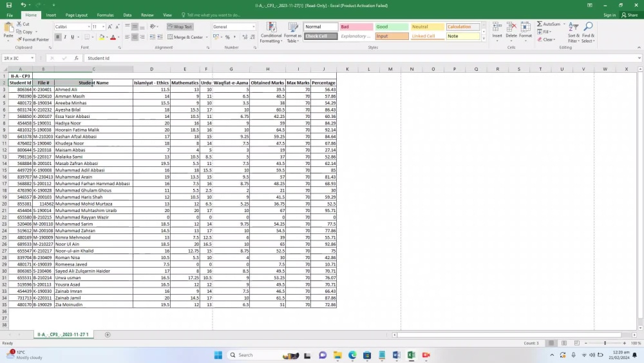The width and height of the screenshot is (644, 363).
Task: Open Format as Table gallery
Action: pyautogui.click(x=293, y=32)
